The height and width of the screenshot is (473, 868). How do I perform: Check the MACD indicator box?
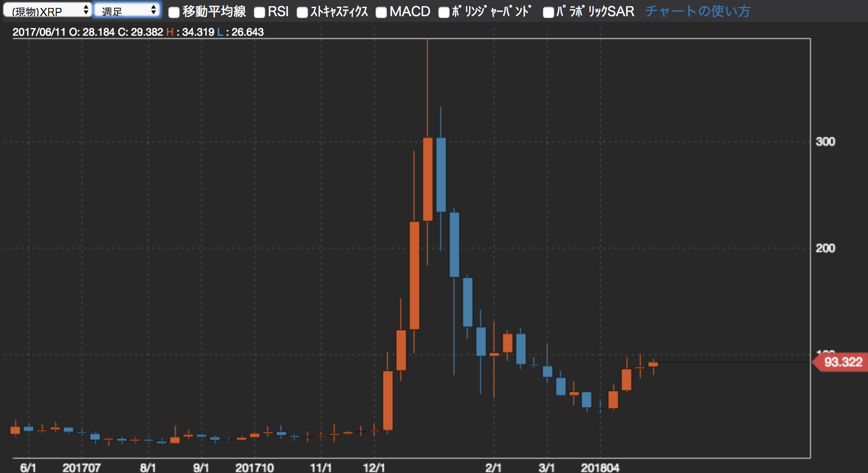[x=381, y=12]
